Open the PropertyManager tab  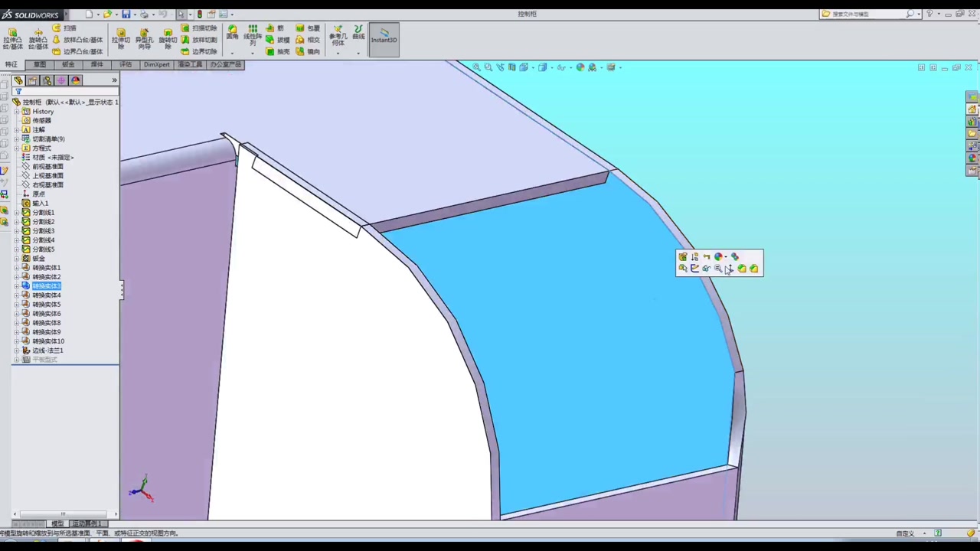(32, 80)
